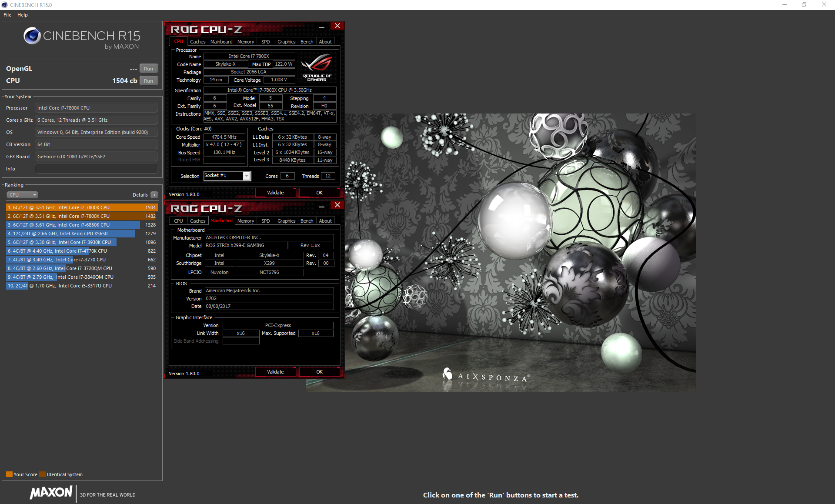Select ranking row 2 with score 1482

[82, 216]
